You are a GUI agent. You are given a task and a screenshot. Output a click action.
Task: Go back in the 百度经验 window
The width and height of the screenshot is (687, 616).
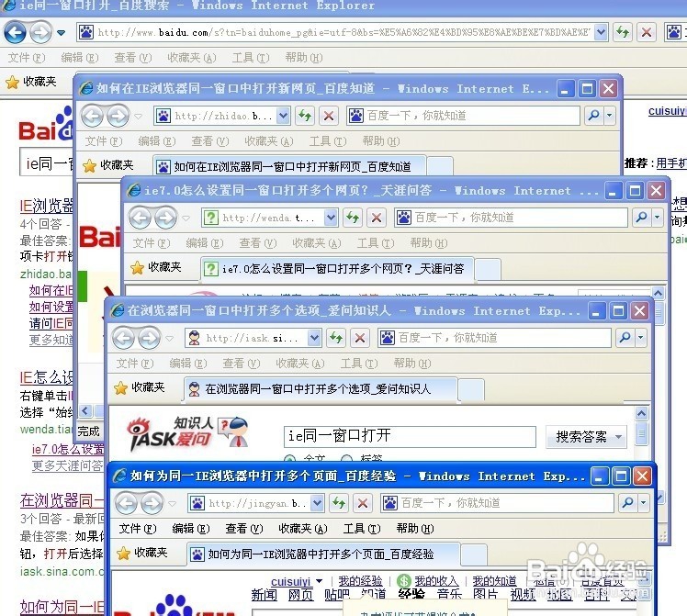pyautogui.click(x=127, y=503)
